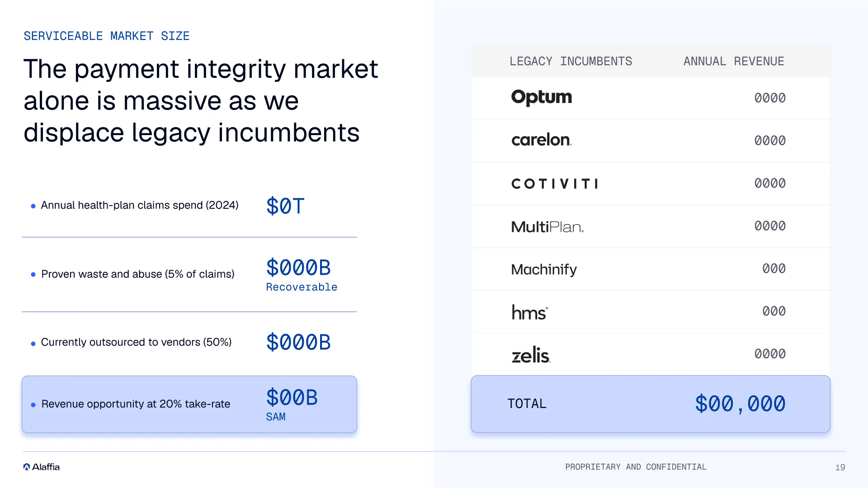
Task: Click the COTIVITI logo
Action: 555,183
